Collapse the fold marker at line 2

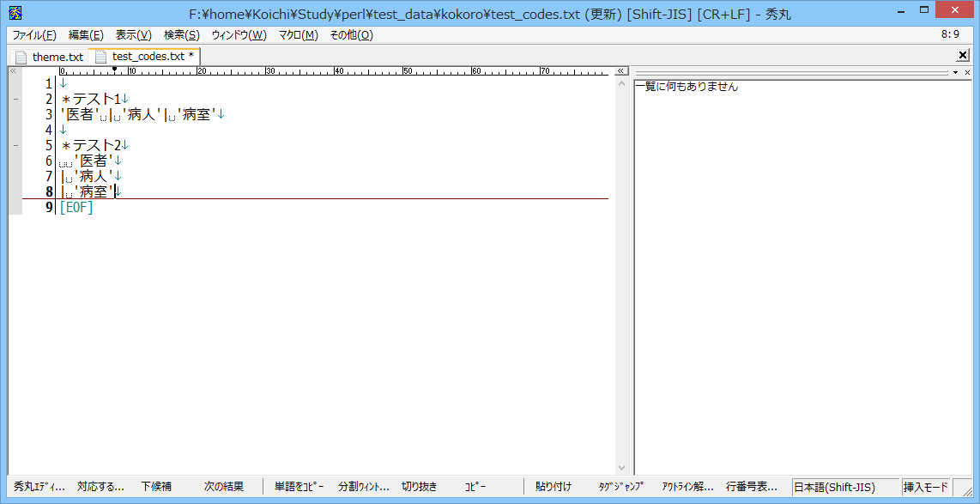point(15,99)
